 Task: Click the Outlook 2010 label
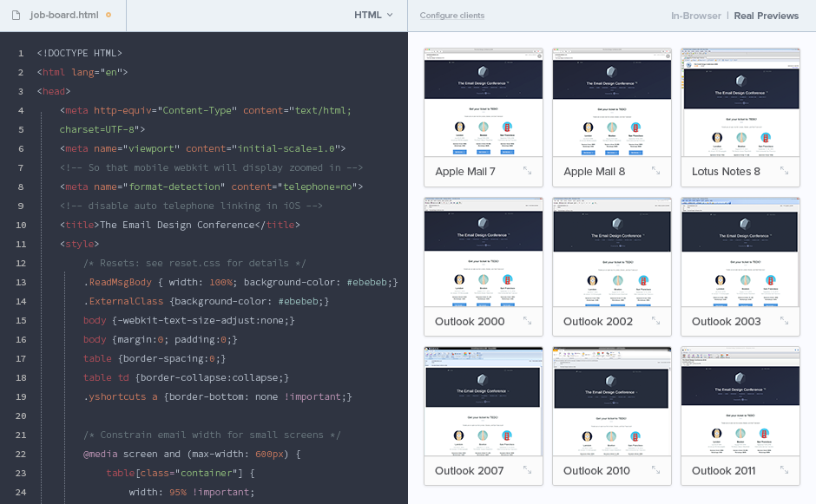[x=596, y=471]
